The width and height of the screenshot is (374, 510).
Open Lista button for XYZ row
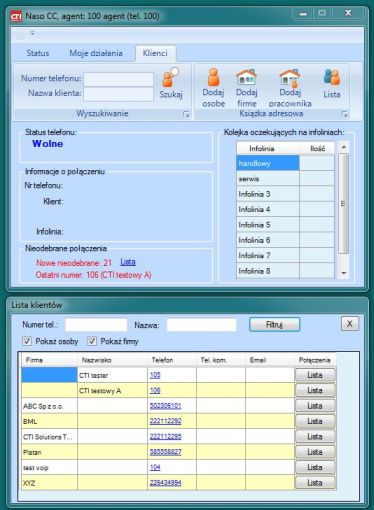[315, 483]
